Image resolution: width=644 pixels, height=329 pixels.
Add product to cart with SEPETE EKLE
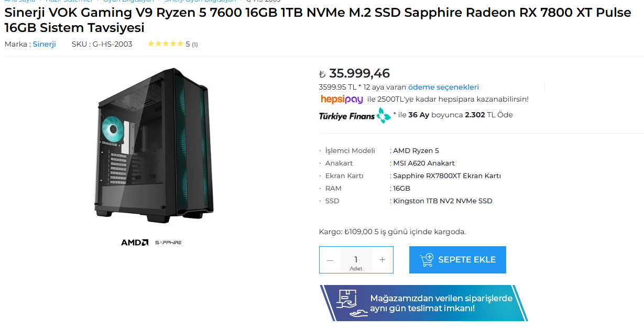pos(457,260)
